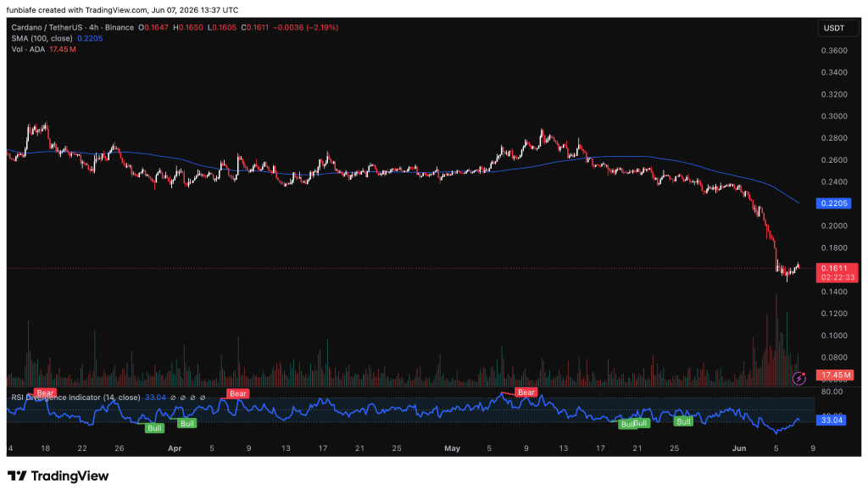Click the Jun label on time axis

(x=739, y=448)
